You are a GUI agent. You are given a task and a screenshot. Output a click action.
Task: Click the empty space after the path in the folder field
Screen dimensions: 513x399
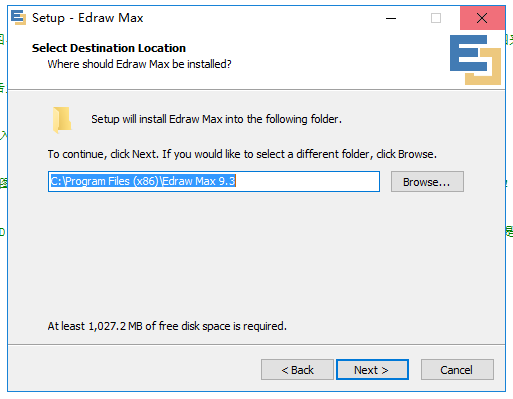(307, 181)
